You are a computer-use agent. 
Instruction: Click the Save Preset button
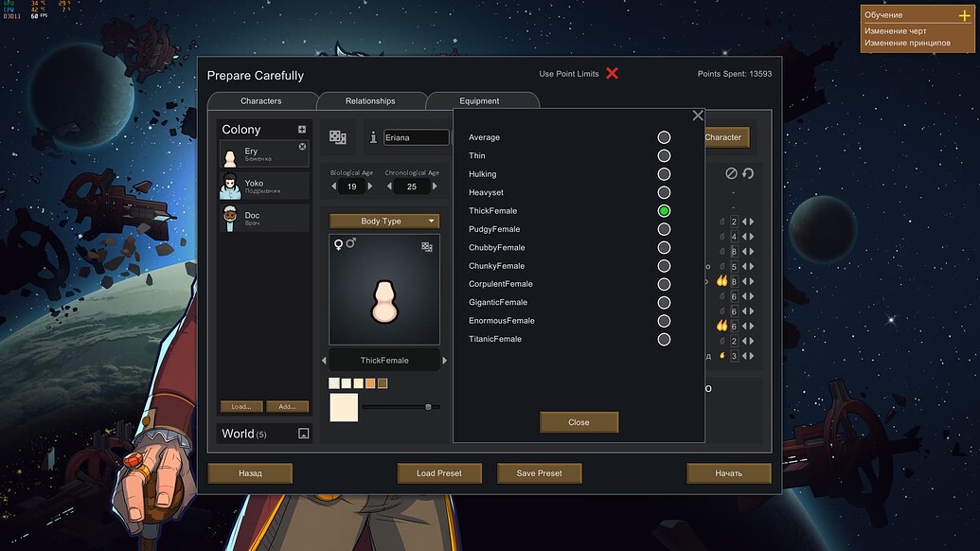[x=540, y=473]
